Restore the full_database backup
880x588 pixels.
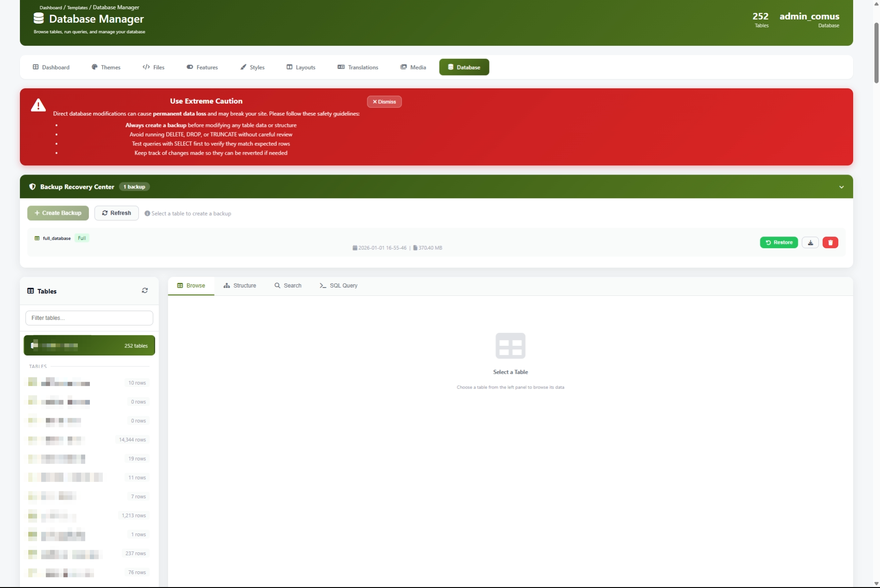[779, 243]
